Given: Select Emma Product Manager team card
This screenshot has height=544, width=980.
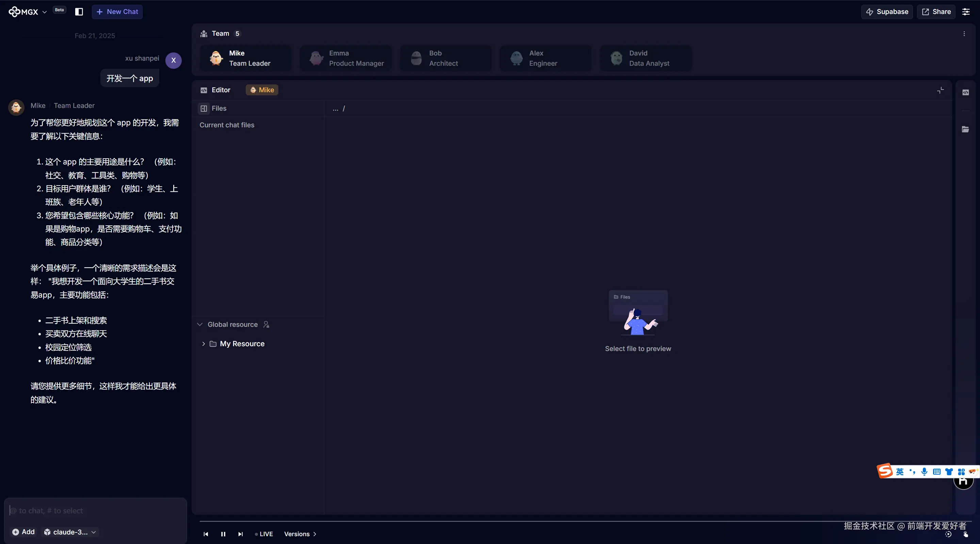Looking at the screenshot, I should click(x=345, y=58).
